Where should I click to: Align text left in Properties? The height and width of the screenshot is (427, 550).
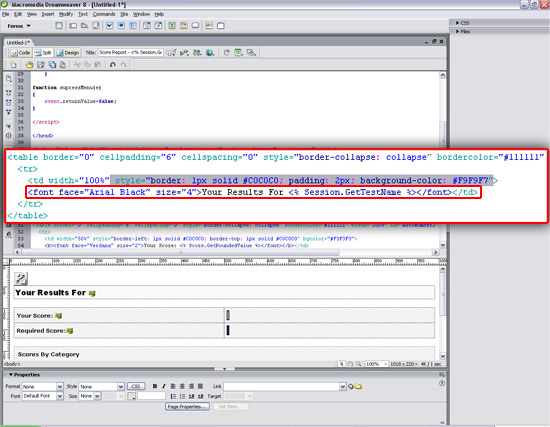(x=173, y=386)
